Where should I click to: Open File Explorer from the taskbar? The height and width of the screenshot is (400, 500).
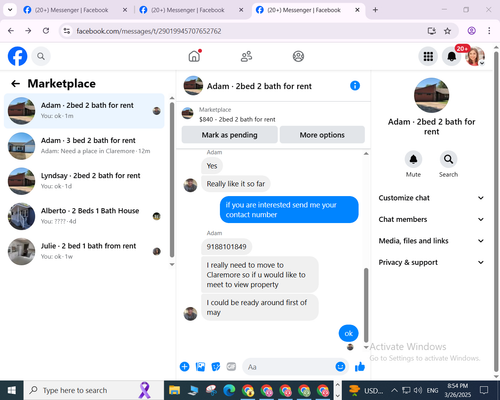click(x=174, y=390)
